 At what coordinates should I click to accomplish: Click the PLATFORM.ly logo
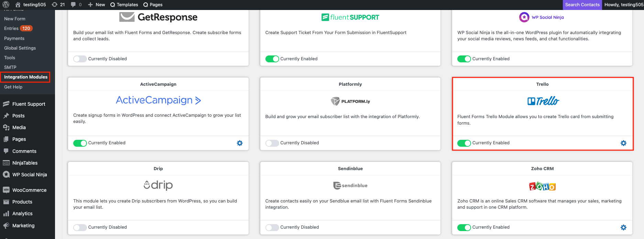(x=350, y=101)
